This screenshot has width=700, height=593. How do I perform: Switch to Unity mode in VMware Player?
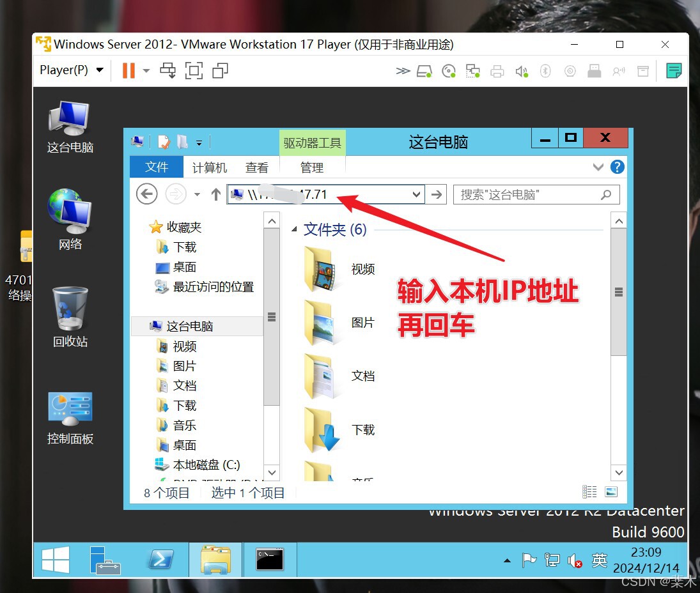coord(220,70)
